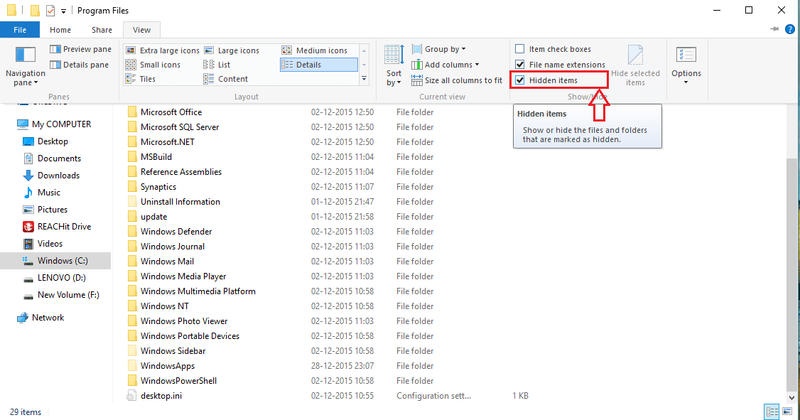This screenshot has height=420, width=800.
Task: Switch to the Share tab
Action: 102,30
